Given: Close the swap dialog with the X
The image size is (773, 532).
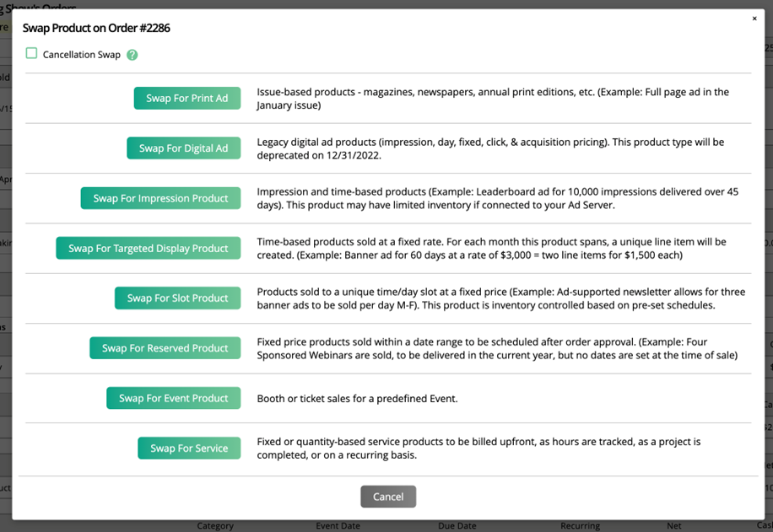Looking at the screenshot, I should pos(754,19).
